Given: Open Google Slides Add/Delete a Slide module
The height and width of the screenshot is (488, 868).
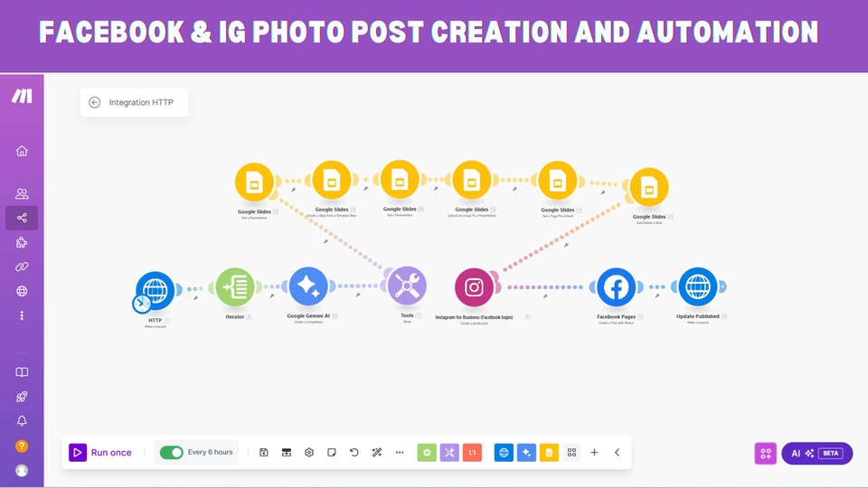Looking at the screenshot, I should 649,187.
